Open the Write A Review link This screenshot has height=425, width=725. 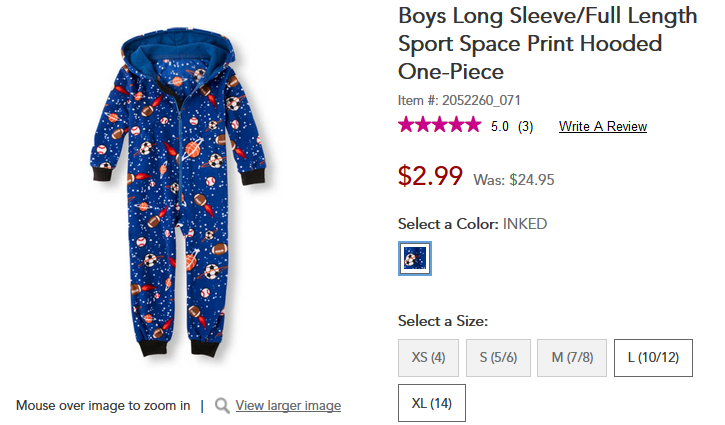coord(602,126)
